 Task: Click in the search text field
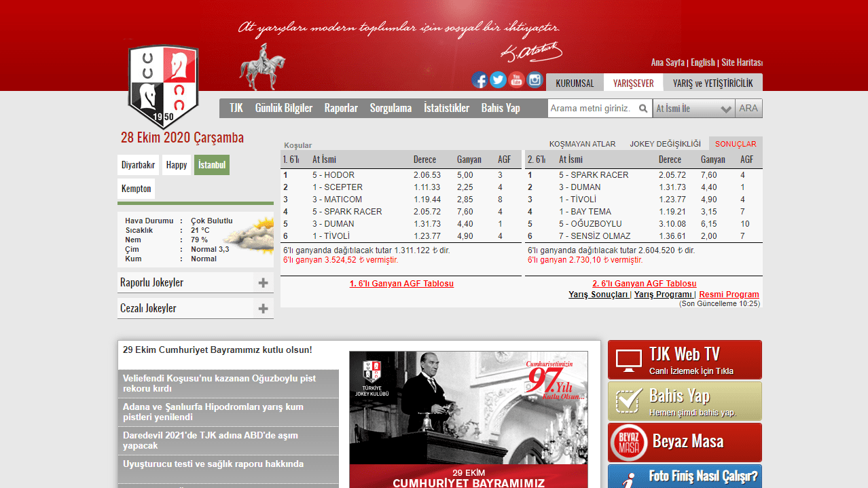(x=591, y=109)
